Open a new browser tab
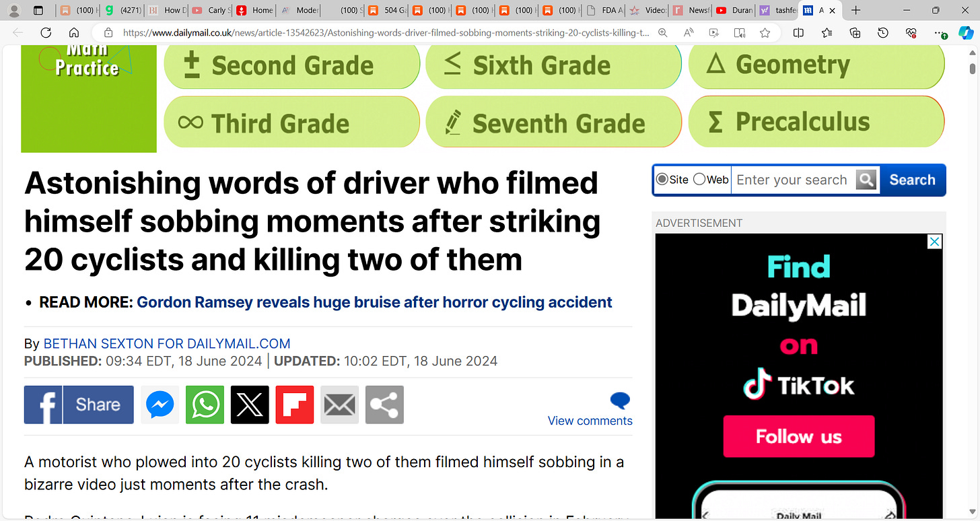 pos(855,11)
